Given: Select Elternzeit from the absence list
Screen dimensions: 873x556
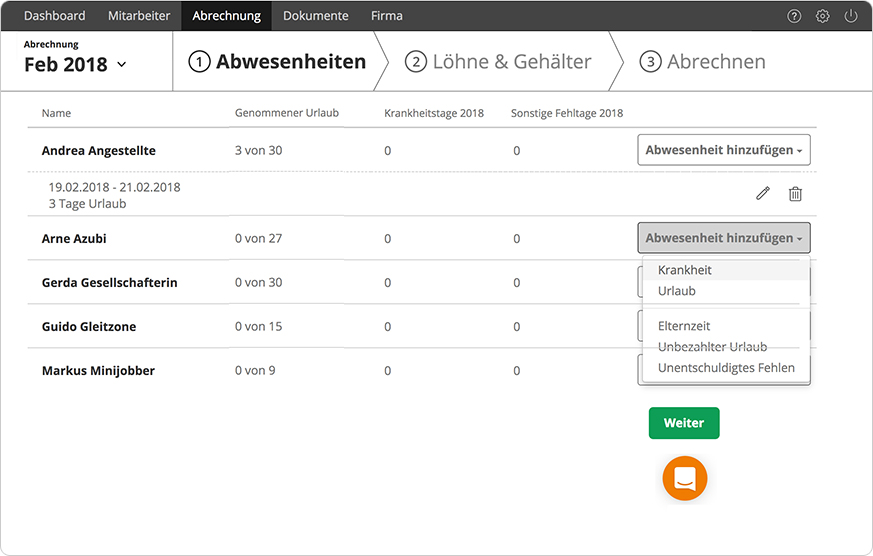Looking at the screenshot, I should click(x=684, y=326).
